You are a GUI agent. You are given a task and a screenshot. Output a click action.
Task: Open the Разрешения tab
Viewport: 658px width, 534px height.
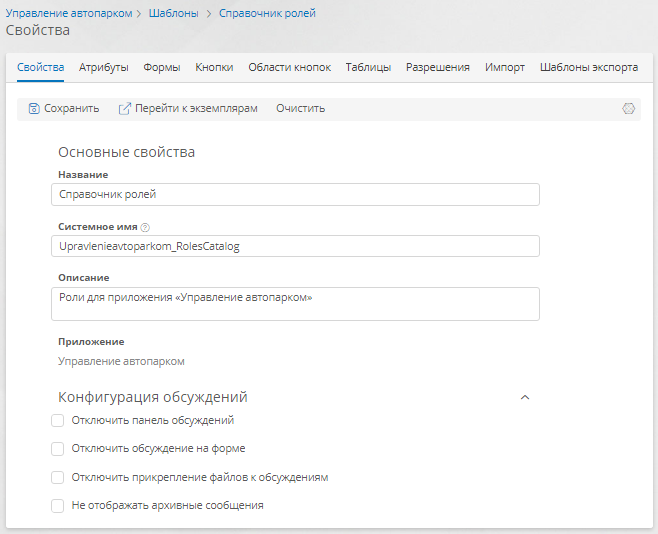(438, 67)
